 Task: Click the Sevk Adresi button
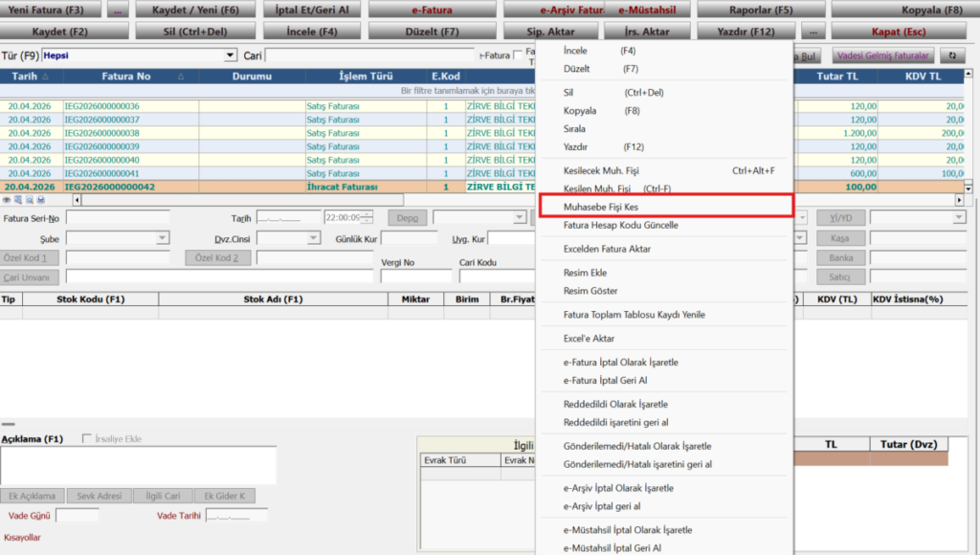pyautogui.click(x=99, y=496)
